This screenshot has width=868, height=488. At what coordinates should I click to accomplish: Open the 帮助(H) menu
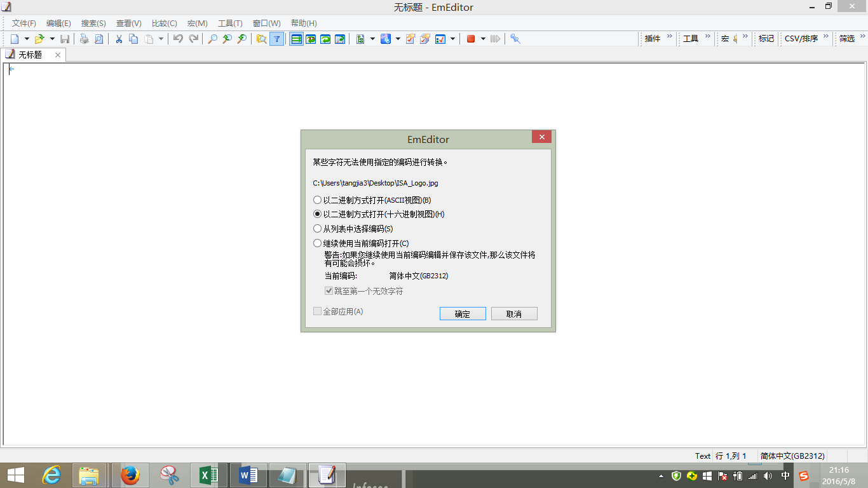coord(304,23)
